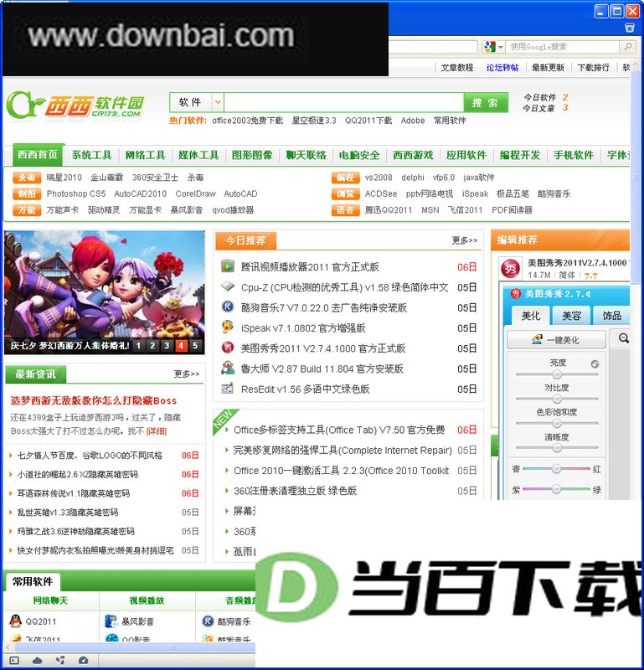644x670 pixels.
Task: Click the 一键美化 button
Action: click(x=556, y=340)
